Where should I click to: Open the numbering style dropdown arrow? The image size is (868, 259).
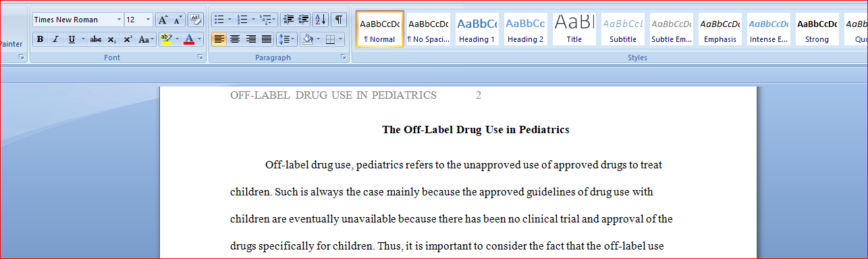point(254,20)
